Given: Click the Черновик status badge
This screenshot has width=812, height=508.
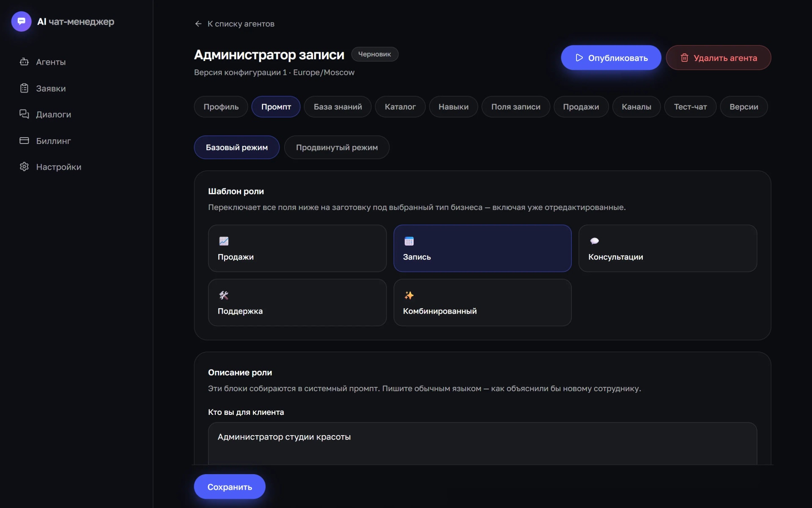Looking at the screenshot, I should pyautogui.click(x=375, y=54).
